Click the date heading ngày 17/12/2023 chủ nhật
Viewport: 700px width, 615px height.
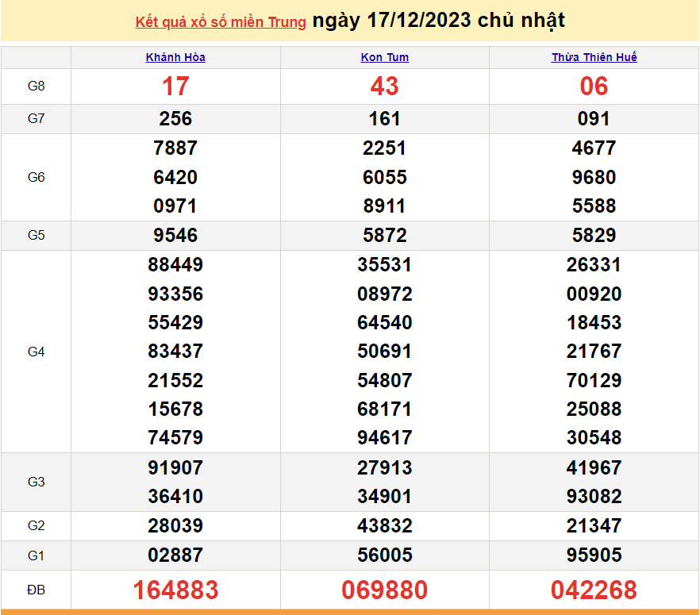(x=439, y=21)
